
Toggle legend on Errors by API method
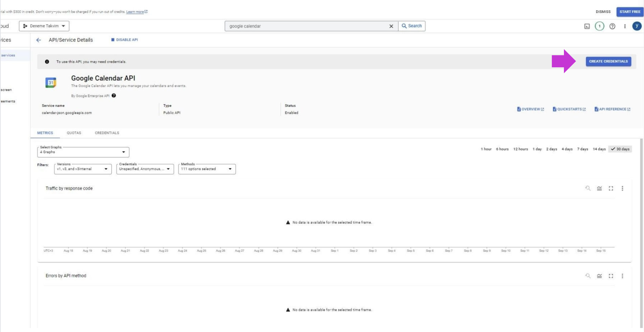(599, 276)
